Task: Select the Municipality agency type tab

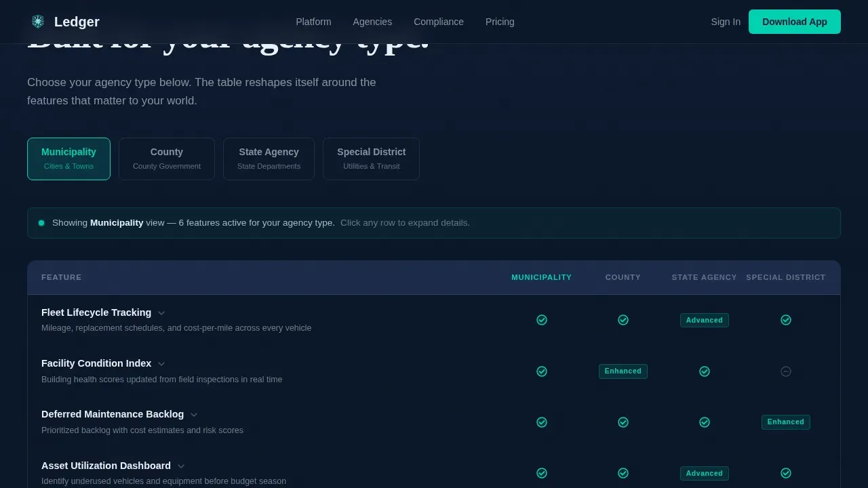Action: click(68, 159)
